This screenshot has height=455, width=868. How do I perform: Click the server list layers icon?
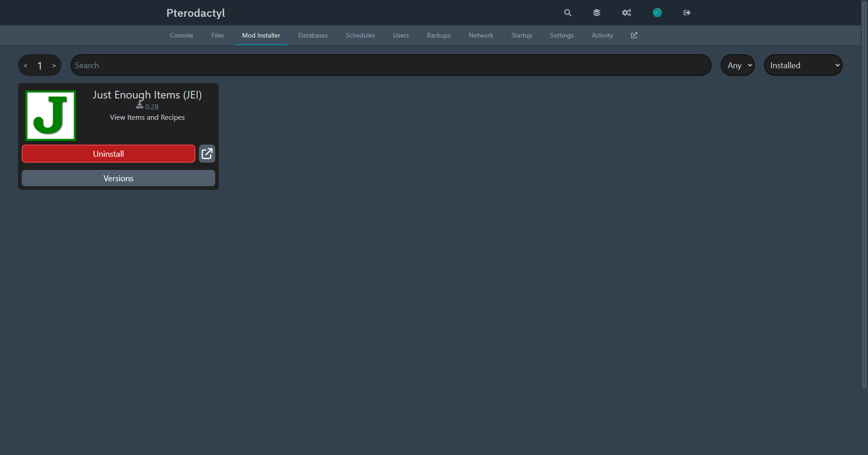(596, 13)
